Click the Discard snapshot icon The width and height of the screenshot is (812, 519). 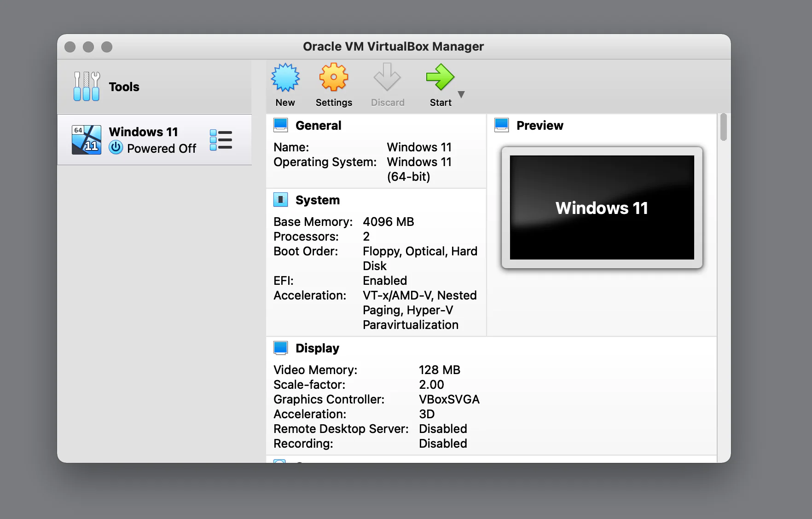tap(387, 77)
